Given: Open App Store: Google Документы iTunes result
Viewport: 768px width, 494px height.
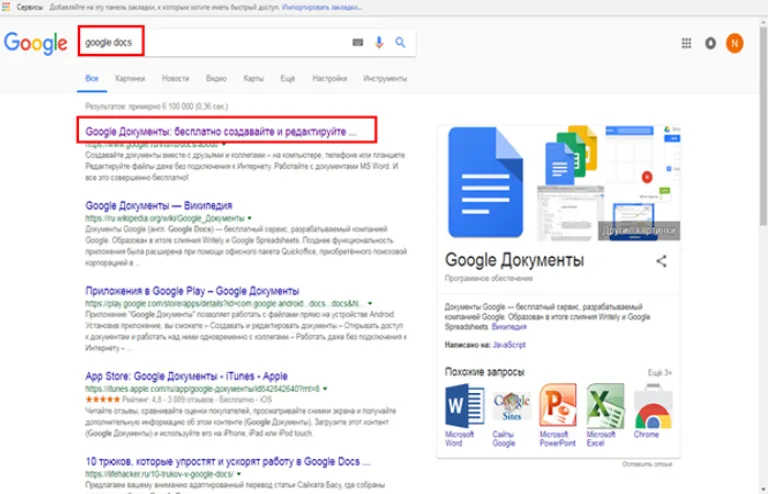Looking at the screenshot, I should pyautogui.click(x=186, y=376).
